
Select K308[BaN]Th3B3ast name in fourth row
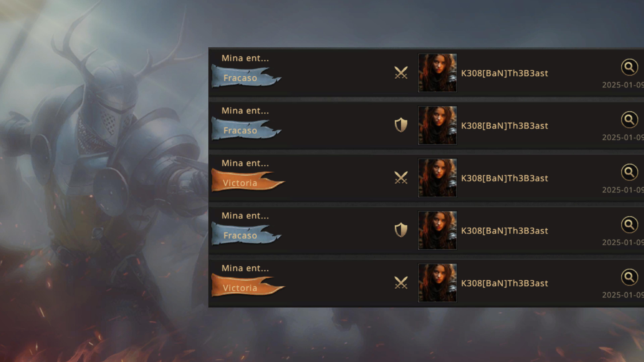click(504, 231)
